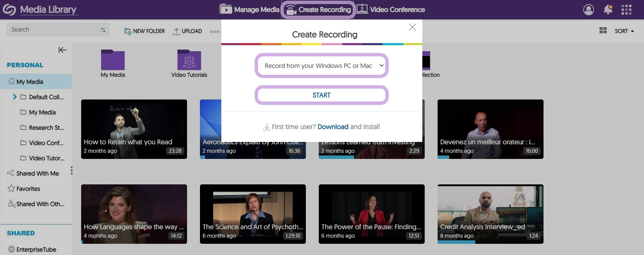Switch to the grid view layout icon
Viewport: 644px width, 255px height.
coord(603,31)
